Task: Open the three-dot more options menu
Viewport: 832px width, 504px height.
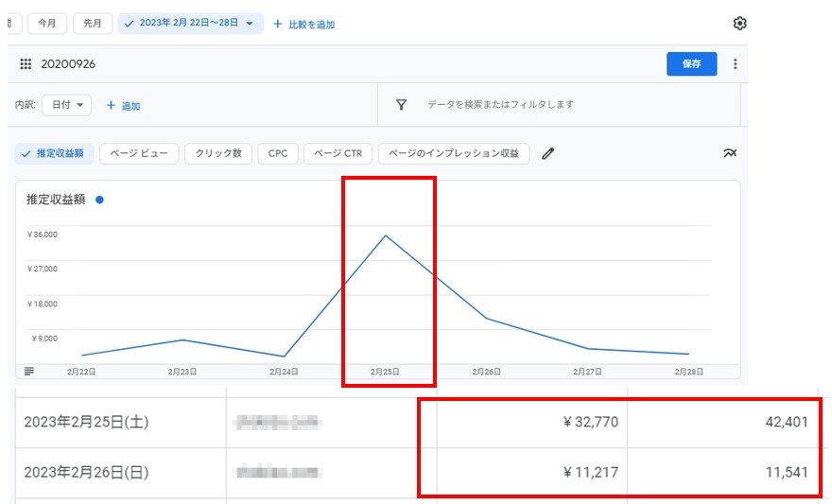Action: [x=735, y=64]
